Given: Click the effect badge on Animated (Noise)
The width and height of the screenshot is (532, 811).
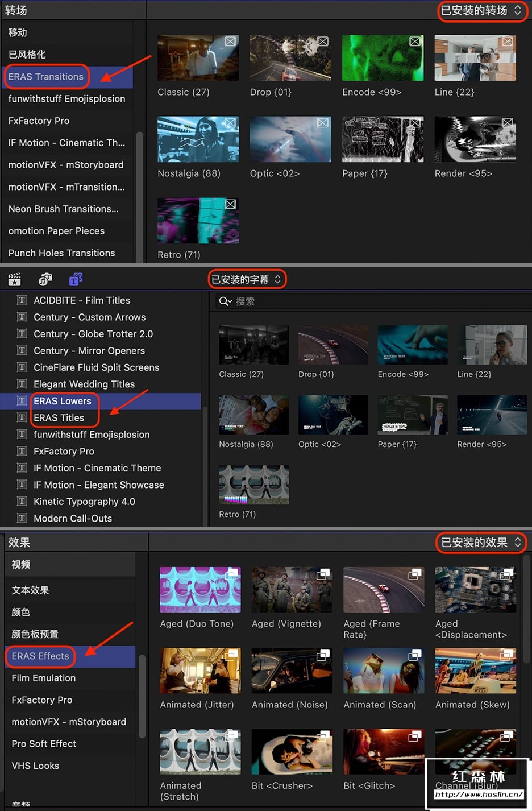Looking at the screenshot, I should click(x=323, y=655).
